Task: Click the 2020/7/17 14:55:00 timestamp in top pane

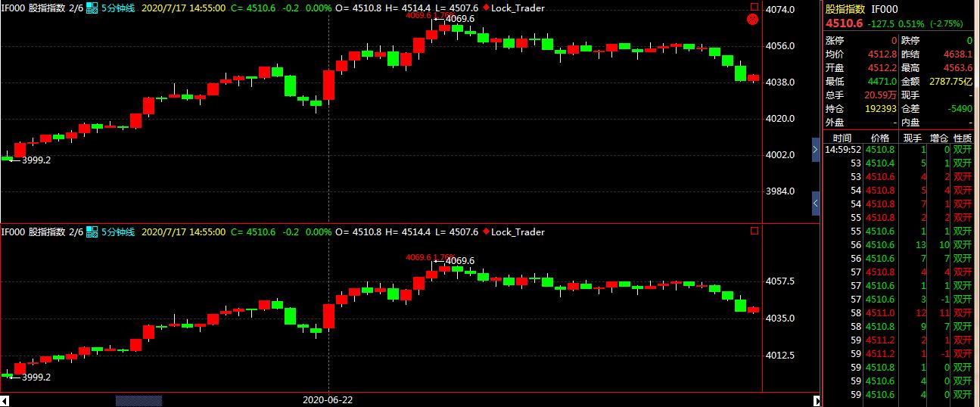Action: tap(183, 8)
